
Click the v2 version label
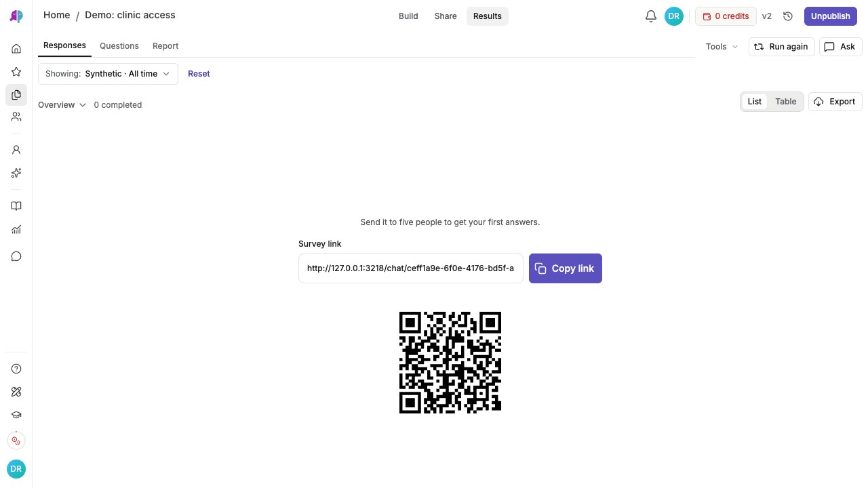767,16
